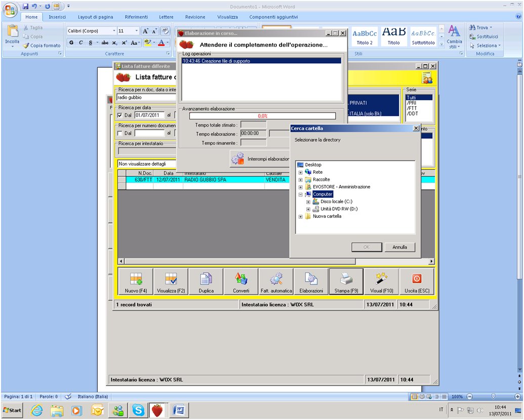The height and width of the screenshot is (420, 524).
Task: Open the Elaborazioni tool
Action: tap(311, 282)
